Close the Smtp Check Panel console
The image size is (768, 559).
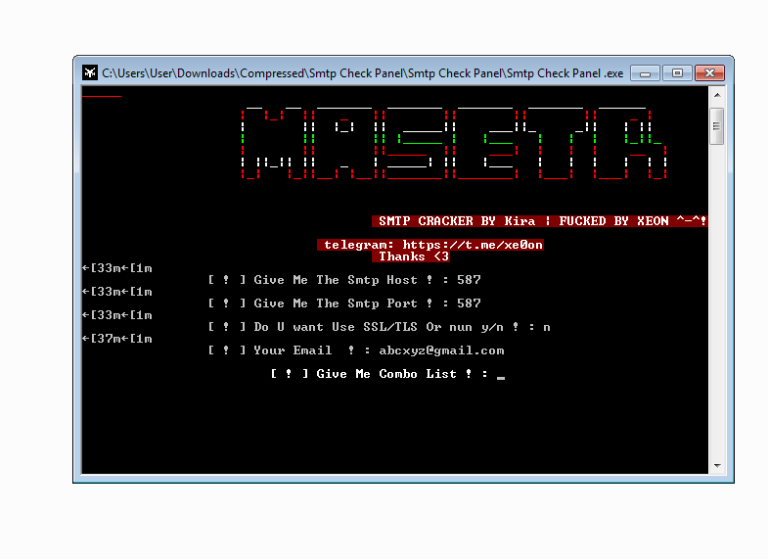pos(710,73)
